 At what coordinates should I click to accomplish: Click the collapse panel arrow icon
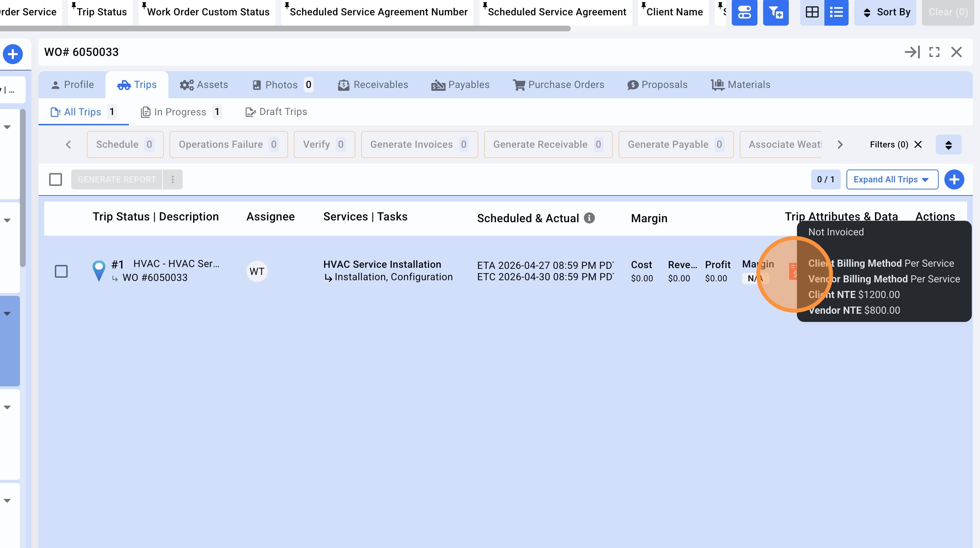912,52
